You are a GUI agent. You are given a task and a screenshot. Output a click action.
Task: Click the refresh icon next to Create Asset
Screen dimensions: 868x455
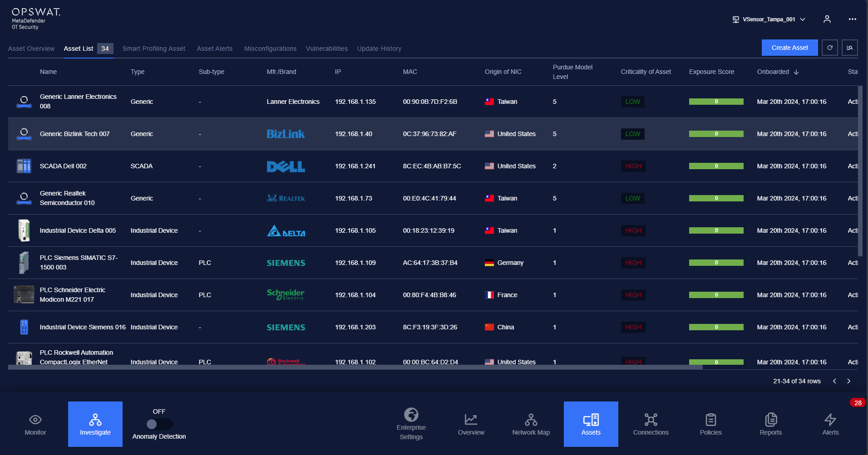coord(830,48)
